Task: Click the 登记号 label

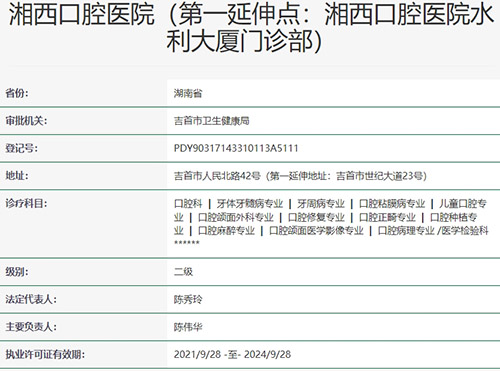Action: tap(21, 148)
